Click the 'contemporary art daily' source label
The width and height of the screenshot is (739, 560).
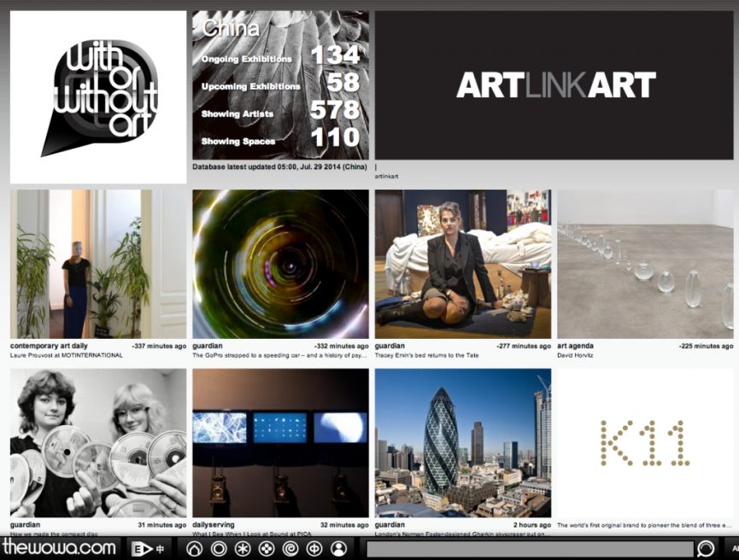click(49, 346)
